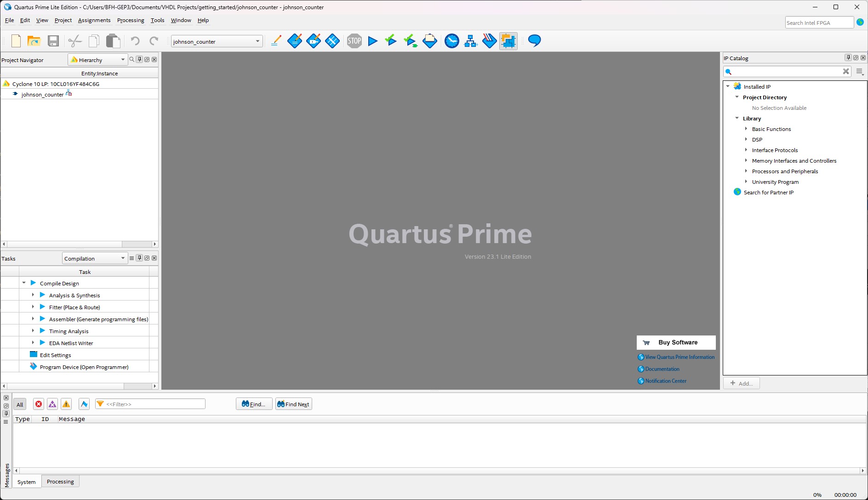The height and width of the screenshot is (500, 868).
Task: Undo the last action
Action: tap(135, 41)
